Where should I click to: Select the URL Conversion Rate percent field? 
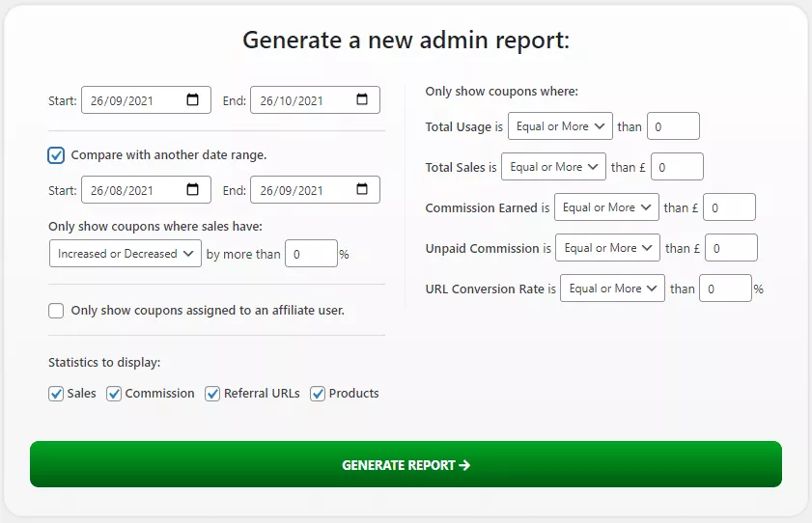click(x=725, y=289)
